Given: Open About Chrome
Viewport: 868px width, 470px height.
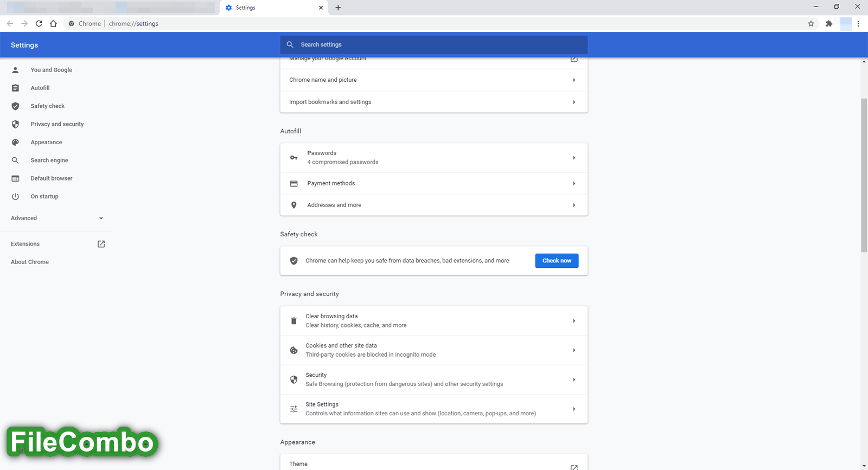Looking at the screenshot, I should coord(30,262).
